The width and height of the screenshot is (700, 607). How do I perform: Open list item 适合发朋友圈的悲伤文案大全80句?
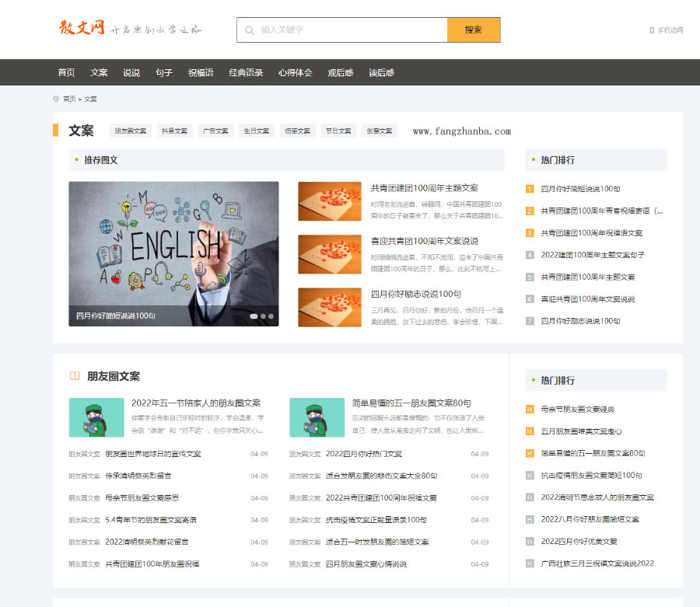pyautogui.click(x=382, y=476)
